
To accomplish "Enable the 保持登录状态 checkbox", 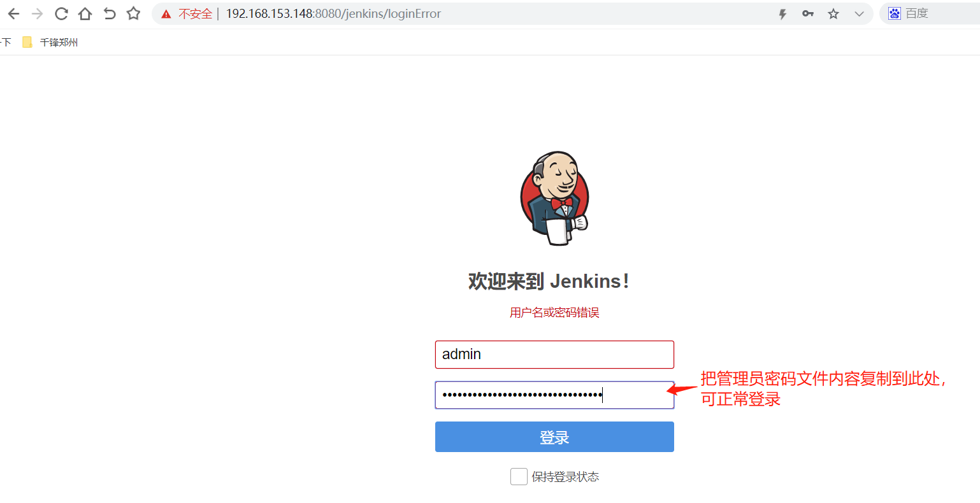I will [x=519, y=476].
